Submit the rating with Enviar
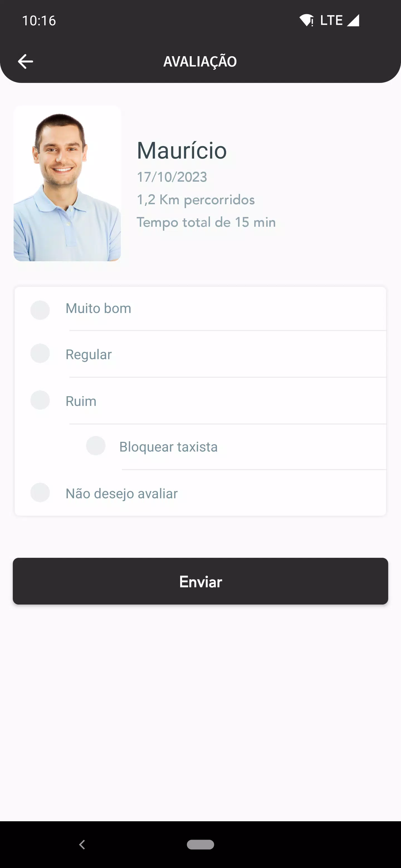The height and width of the screenshot is (868, 401). 200,581
